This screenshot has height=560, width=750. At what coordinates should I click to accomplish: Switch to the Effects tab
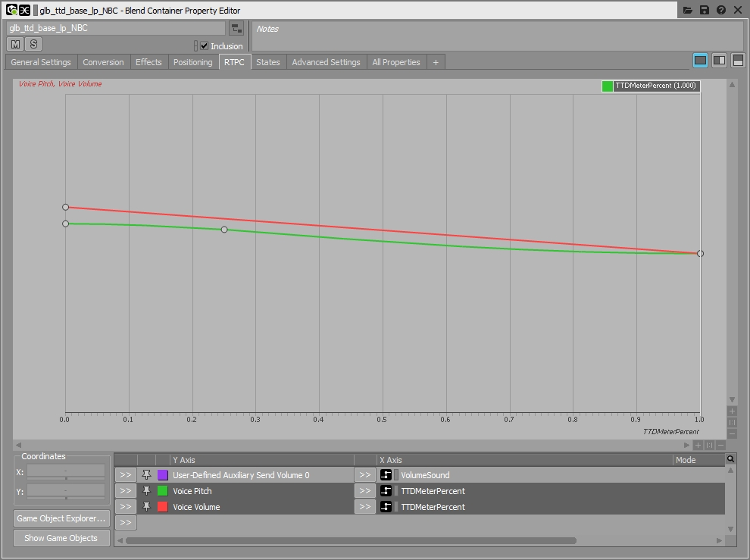click(148, 62)
